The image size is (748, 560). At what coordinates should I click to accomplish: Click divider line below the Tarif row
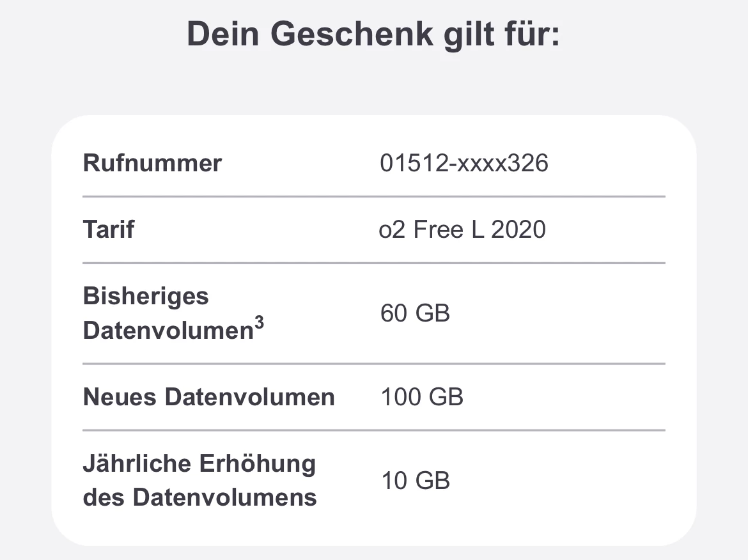(373, 263)
